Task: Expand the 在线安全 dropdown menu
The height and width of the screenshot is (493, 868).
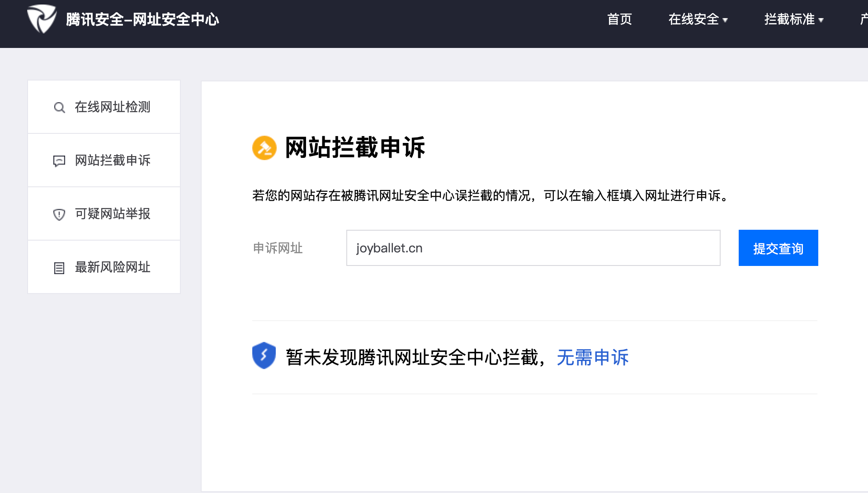Action: click(x=693, y=19)
